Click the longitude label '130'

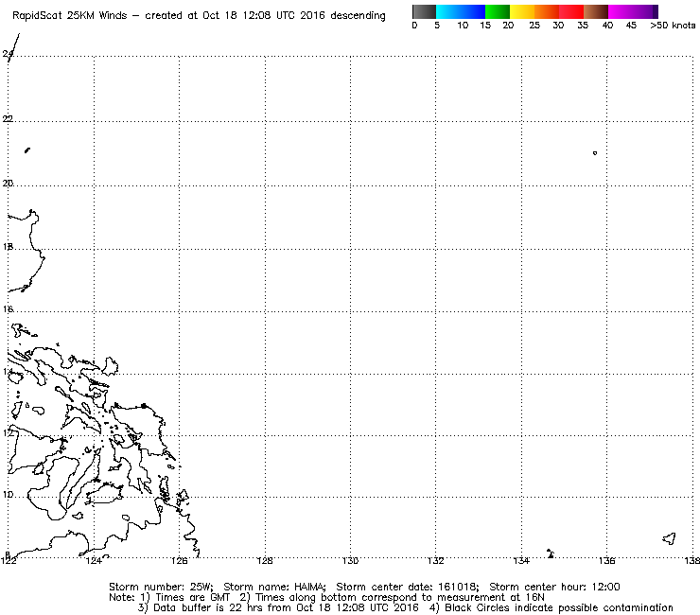[350, 560]
